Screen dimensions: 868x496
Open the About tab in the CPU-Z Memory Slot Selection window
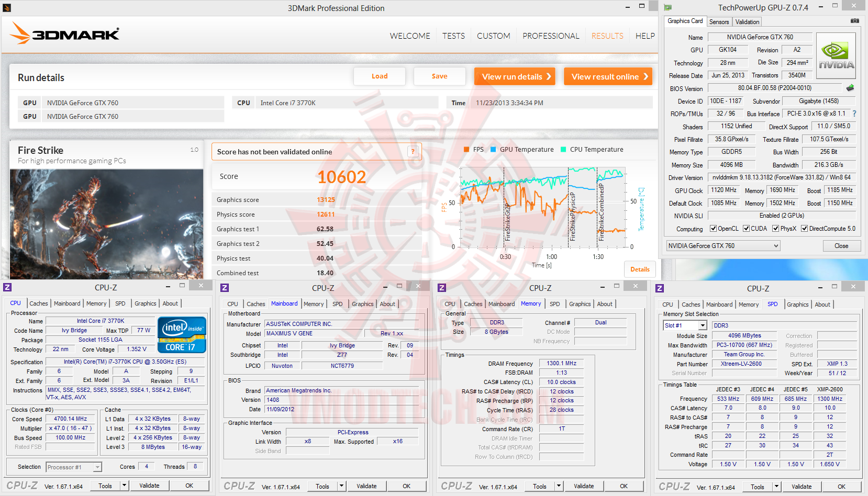[822, 305]
